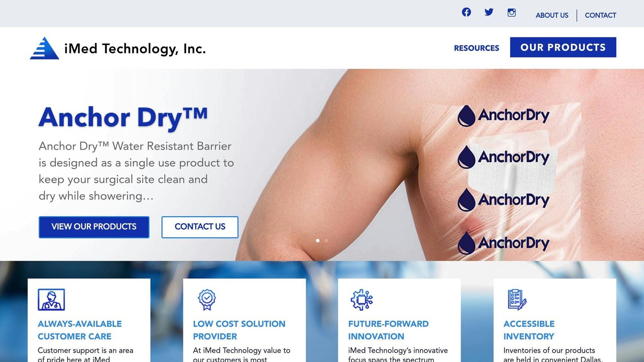Screen dimensions: 644x362
Task: Click the View Our Products button
Action: 94,227
